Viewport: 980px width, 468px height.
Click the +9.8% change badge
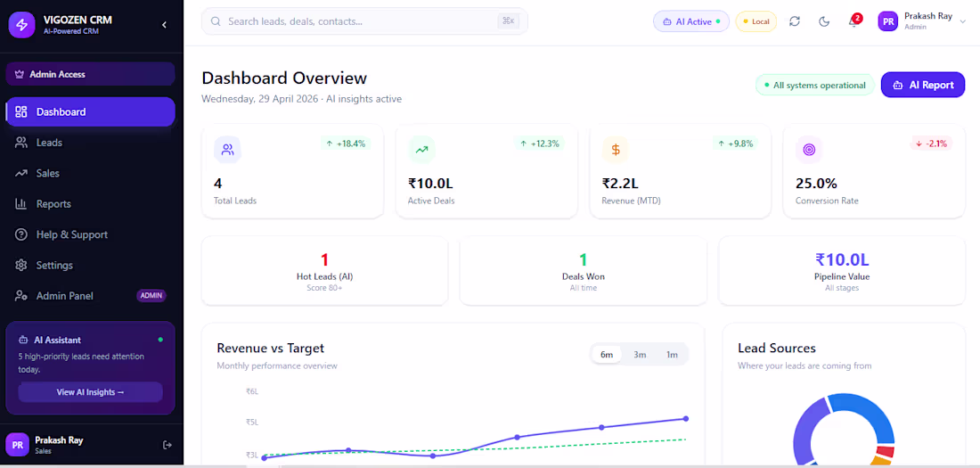click(x=736, y=144)
